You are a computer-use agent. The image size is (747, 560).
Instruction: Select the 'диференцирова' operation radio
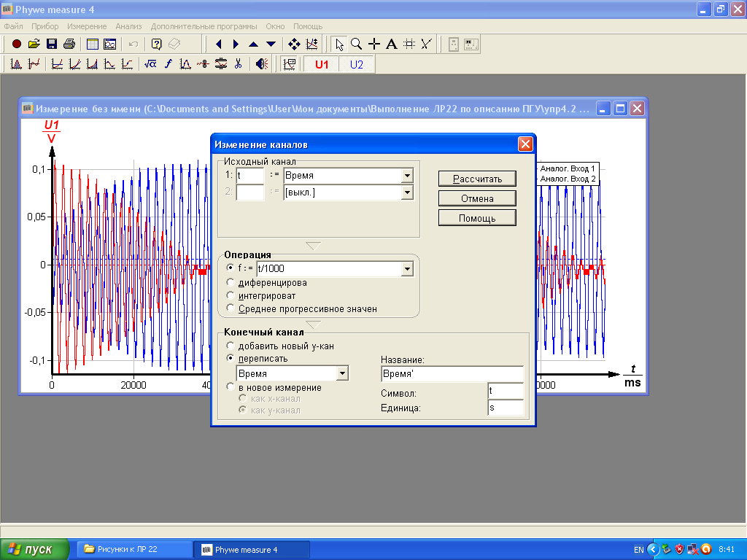(x=230, y=282)
